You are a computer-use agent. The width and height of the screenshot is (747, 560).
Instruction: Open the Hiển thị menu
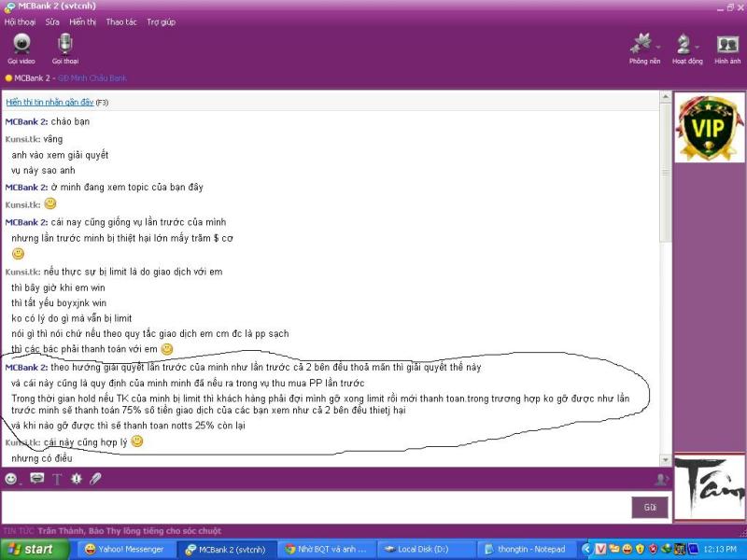pos(82,21)
